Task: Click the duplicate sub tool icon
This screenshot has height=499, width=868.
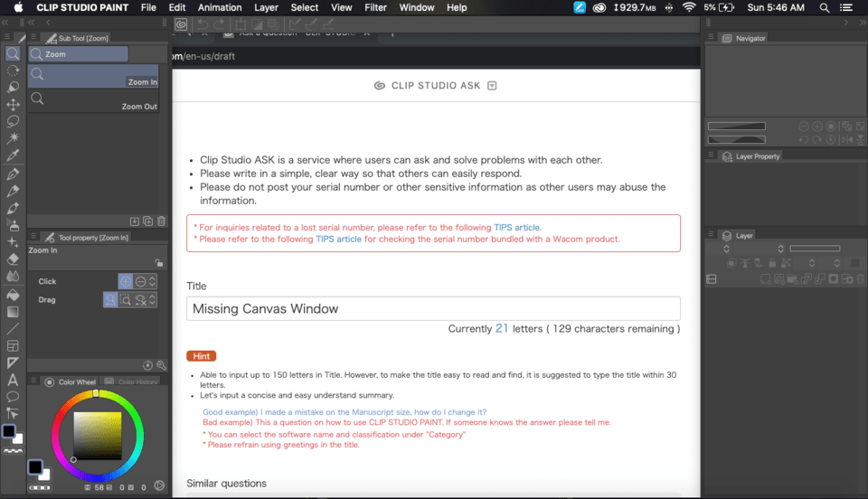Action: coord(147,221)
